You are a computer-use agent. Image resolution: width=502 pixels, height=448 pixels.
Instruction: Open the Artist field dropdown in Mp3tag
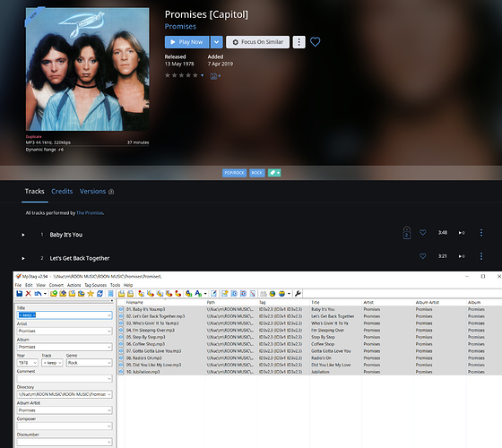pos(108,331)
